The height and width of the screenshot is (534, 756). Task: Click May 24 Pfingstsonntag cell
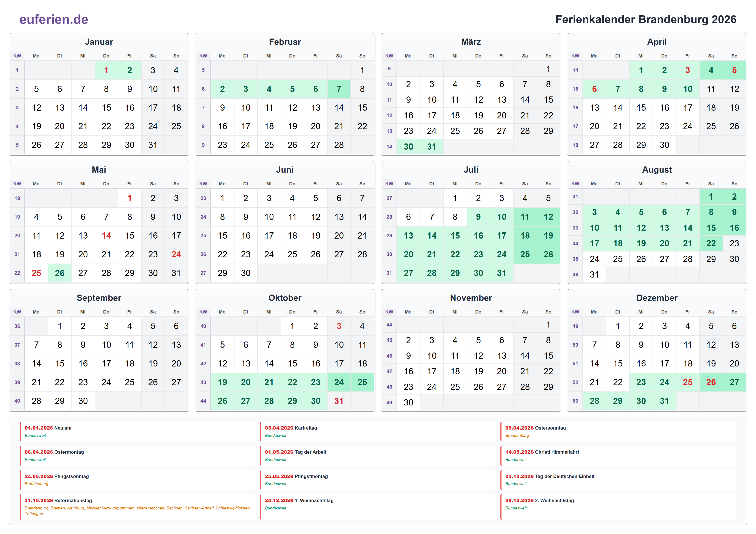[x=176, y=254]
